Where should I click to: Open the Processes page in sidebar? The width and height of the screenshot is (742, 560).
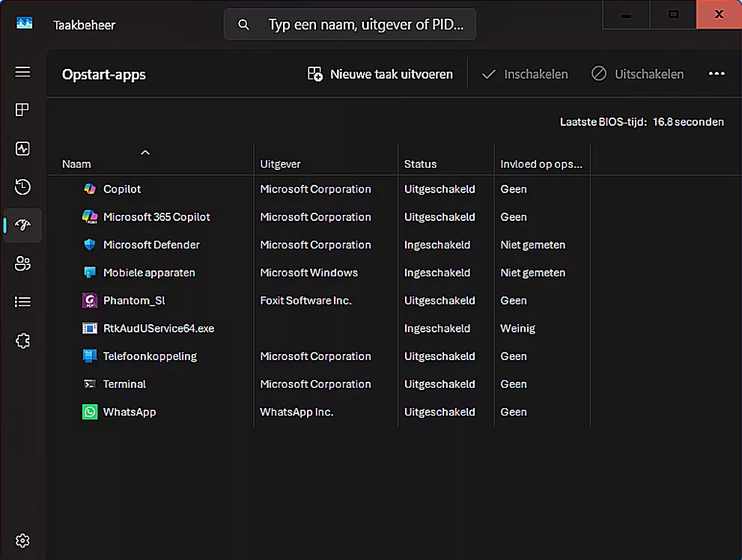(22, 110)
